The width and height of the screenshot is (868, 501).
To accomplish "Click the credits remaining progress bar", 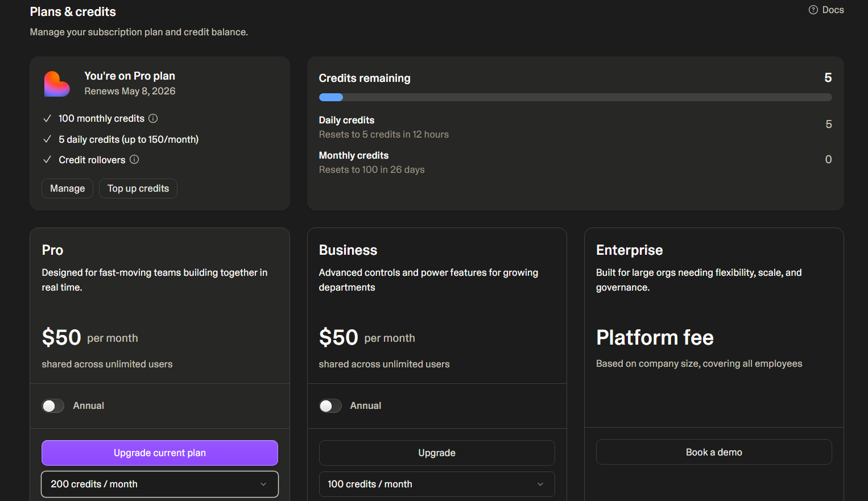I will [x=574, y=97].
